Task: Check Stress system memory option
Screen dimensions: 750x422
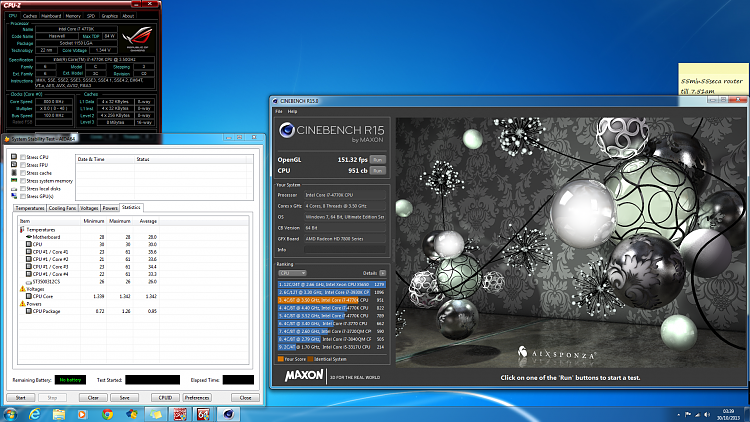Action: [x=23, y=181]
